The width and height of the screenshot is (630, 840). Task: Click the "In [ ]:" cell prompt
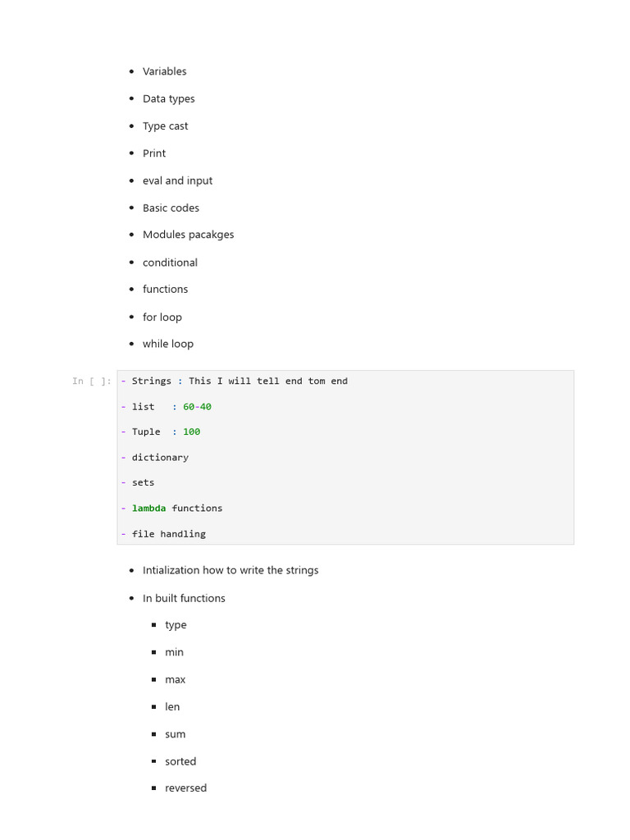point(91,381)
